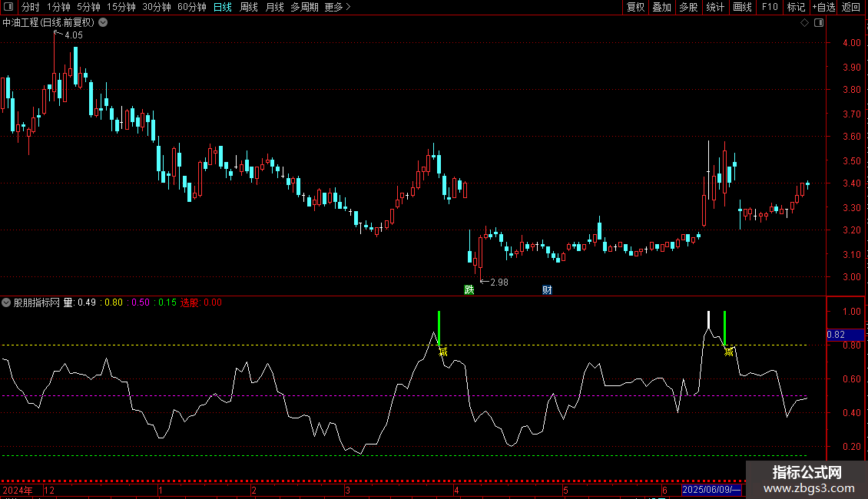Image resolution: width=868 pixels, height=499 pixels.
Task: Click the 2.98 low price label
Action: [x=499, y=283]
